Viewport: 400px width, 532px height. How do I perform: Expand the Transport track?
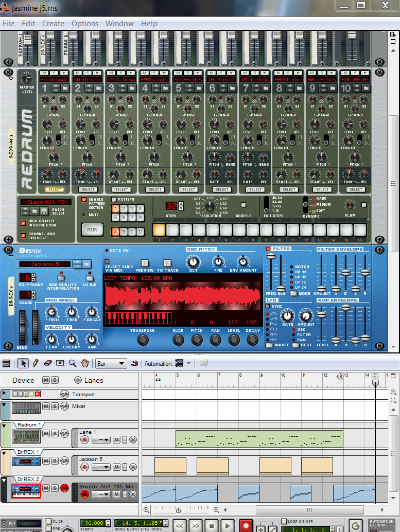coord(4,394)
